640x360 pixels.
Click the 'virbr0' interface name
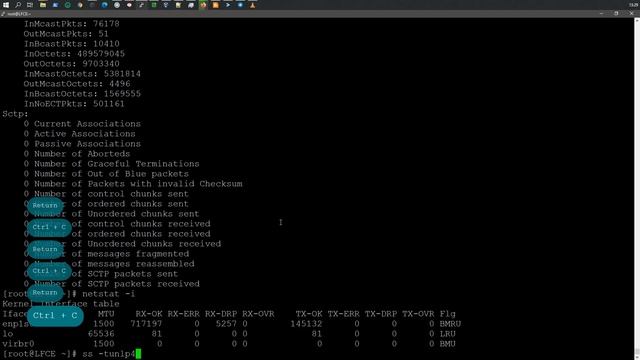click(18, 344)
